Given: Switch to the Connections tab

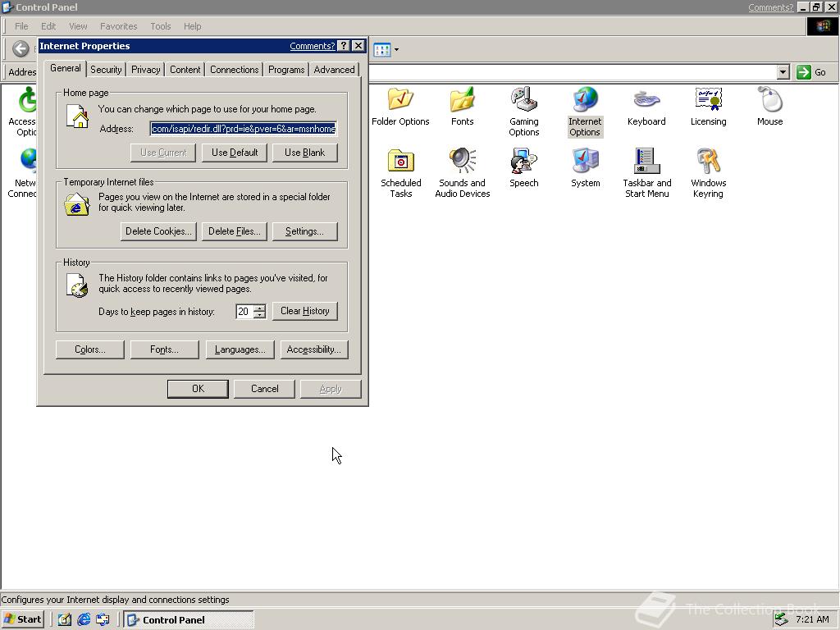Looking at the screenshot, I should [234, 70].
